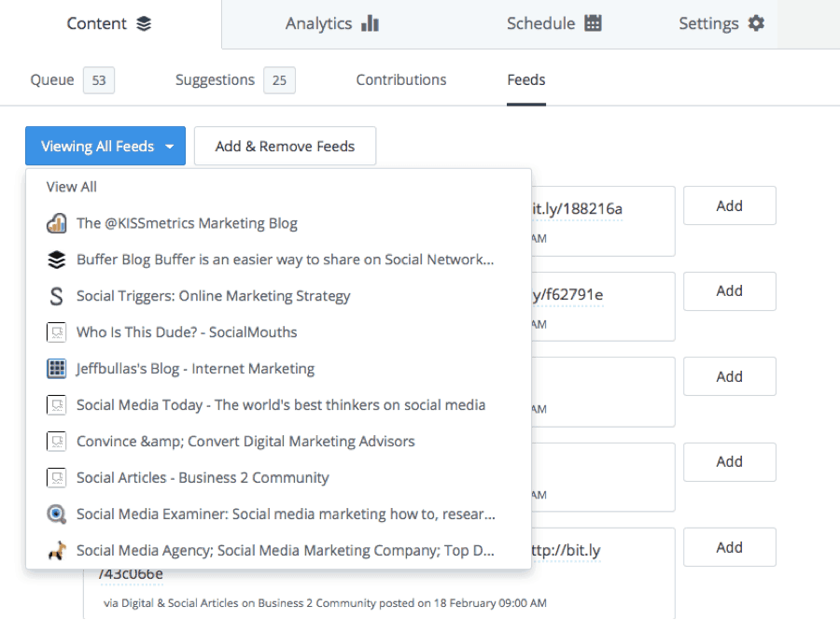Viewport: 840px width, 620px height.
Task: Choose the Social Media Examiner feed
Action: [x=278, y=514]
